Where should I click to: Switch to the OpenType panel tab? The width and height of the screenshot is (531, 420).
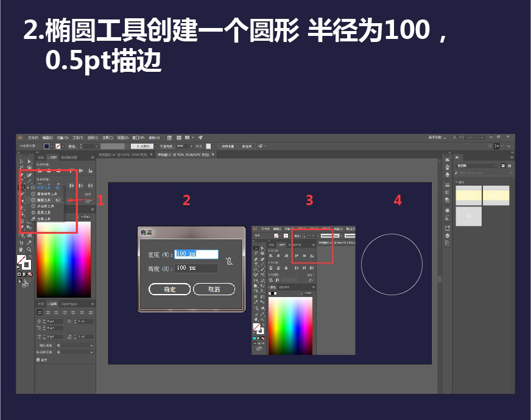pos(69,304)
